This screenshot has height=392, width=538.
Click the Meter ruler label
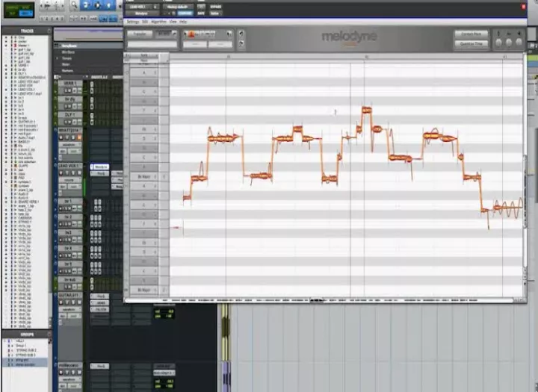pos(66,64)
